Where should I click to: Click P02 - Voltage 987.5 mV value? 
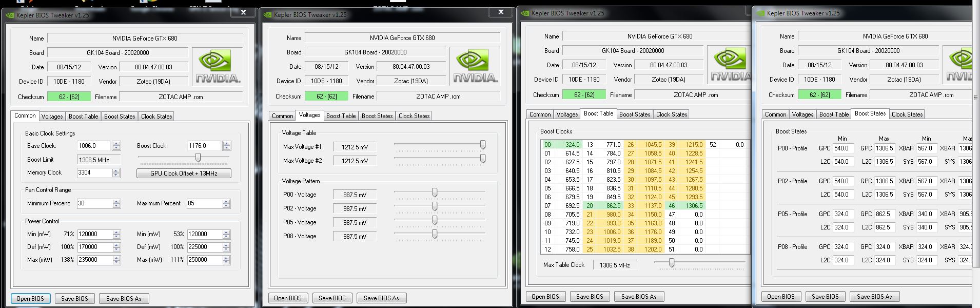pyautogui.click(x=355, y=209)
